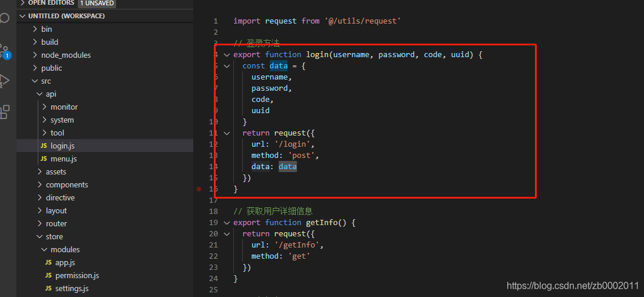Click the '1 UNSAVED' badge
Image resolution: width=644 pixels, height=297 pixels.
pos(97,3)
